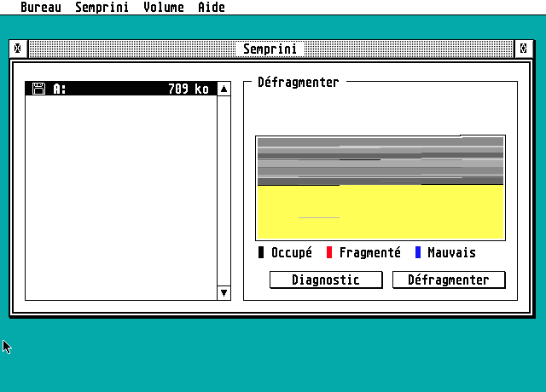Click the Défragmenter group box title
Viewport: 546px width, 392px height.
298,83
